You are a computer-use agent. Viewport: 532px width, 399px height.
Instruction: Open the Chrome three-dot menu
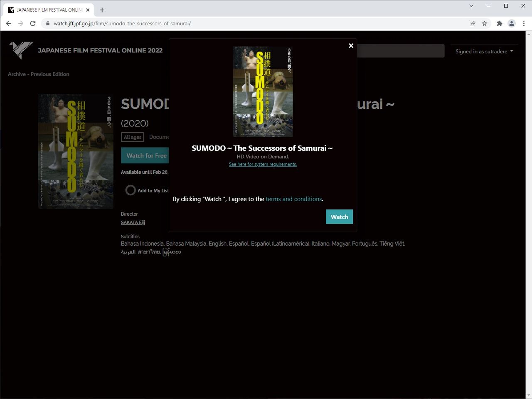coord(524,24)
